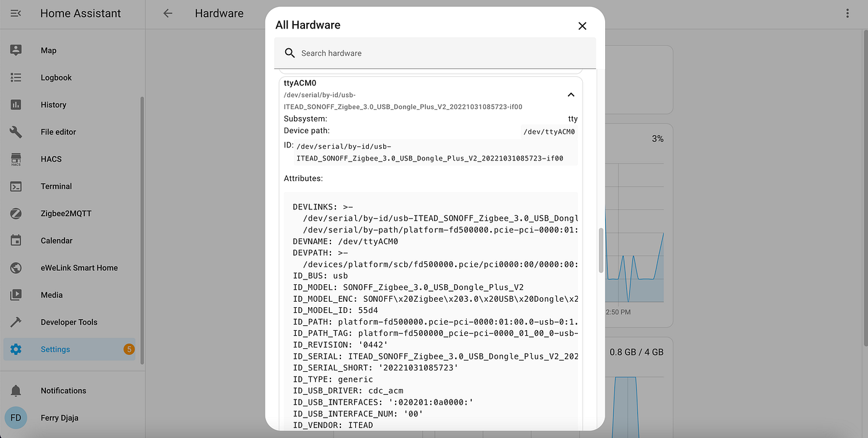Image resolution: width=868 pixels, height=438 pixels.
Task: Search hardware input field
Action: click(x=435, y=53)
